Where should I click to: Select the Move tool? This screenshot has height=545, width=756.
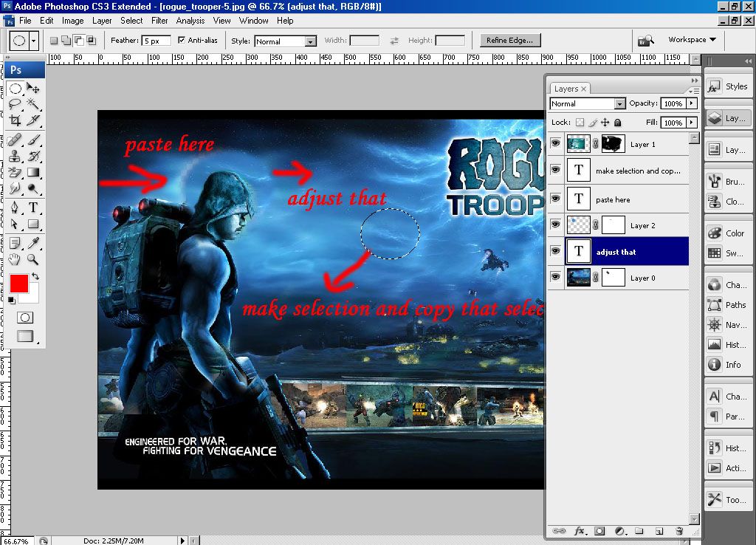click(32, 89)
